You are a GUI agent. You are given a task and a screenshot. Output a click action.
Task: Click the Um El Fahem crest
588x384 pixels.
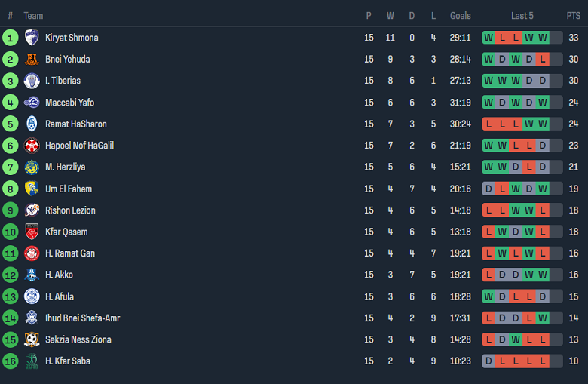pyautogui.click(x=32, y=189)
